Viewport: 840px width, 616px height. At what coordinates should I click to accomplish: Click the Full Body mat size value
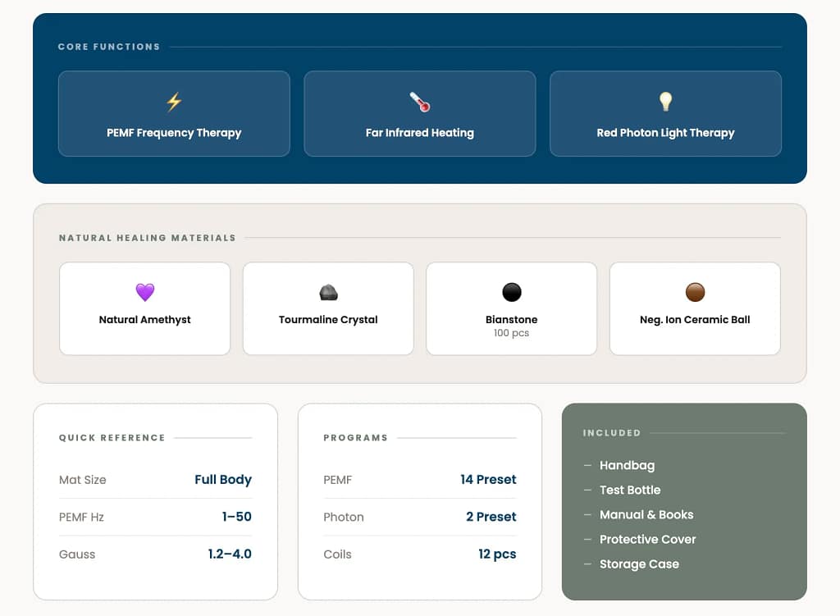point(223,480)
